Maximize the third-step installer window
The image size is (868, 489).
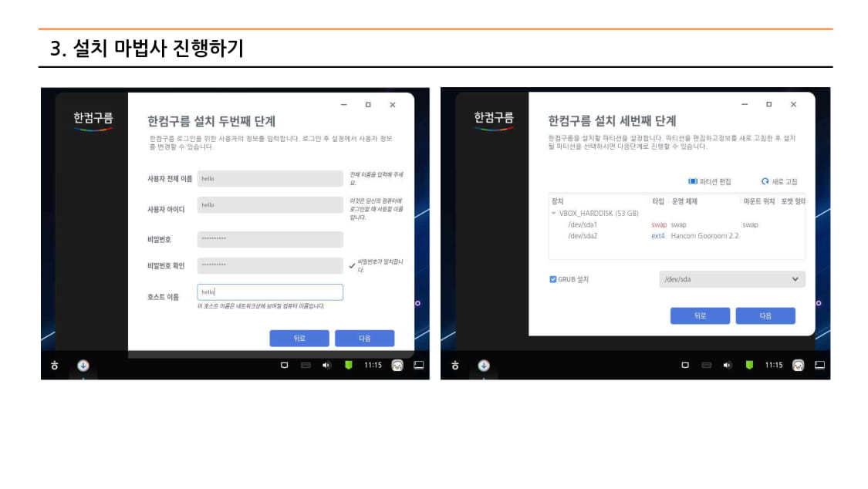[769, 104]
